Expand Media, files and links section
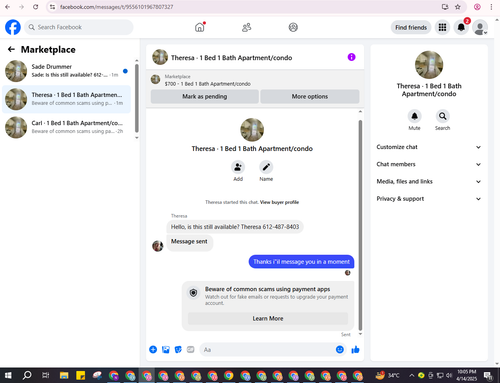The image size is (500, 383). point(429,182)
